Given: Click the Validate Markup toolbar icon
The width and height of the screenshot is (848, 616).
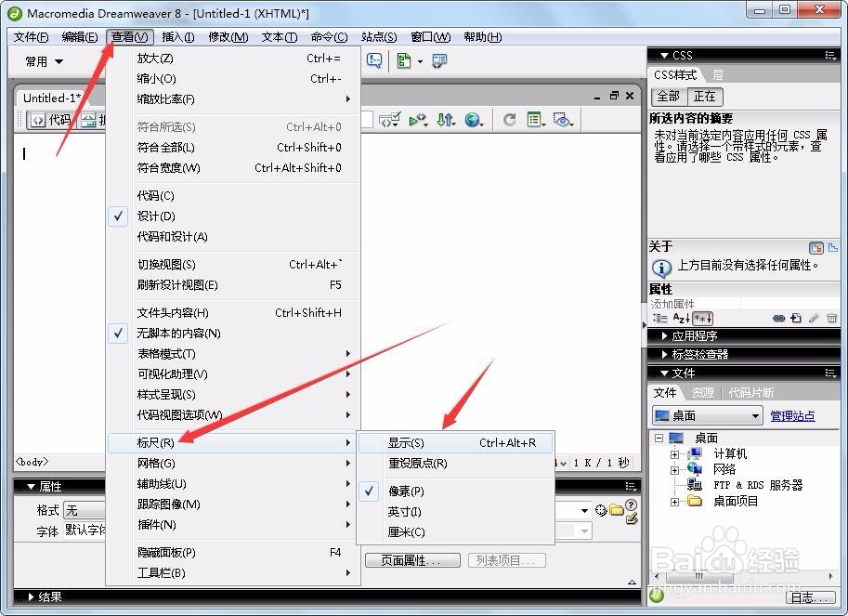Looking at the screenshot, I should coord(389,120).
